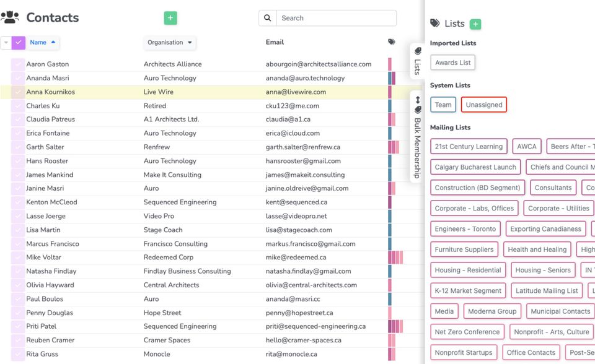Toggle the select-all contacts checkbox

(x=19, y=43)
